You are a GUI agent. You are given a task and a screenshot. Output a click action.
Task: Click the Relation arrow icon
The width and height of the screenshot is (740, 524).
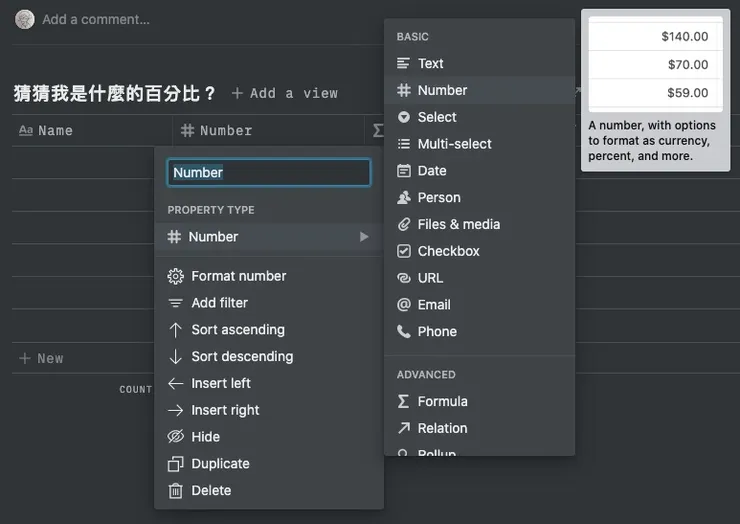pyautogui.click(x=404, y=428)
